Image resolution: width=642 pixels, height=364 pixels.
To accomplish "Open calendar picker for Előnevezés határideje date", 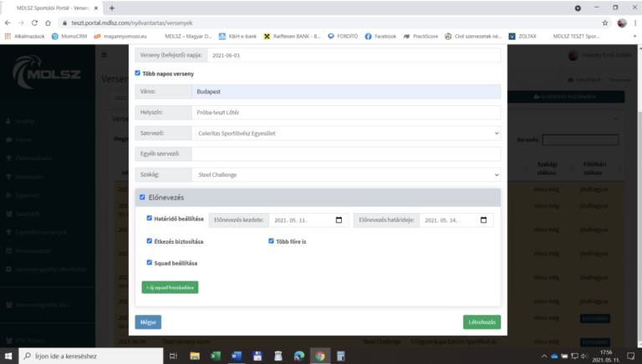I will tap(483, 220).
